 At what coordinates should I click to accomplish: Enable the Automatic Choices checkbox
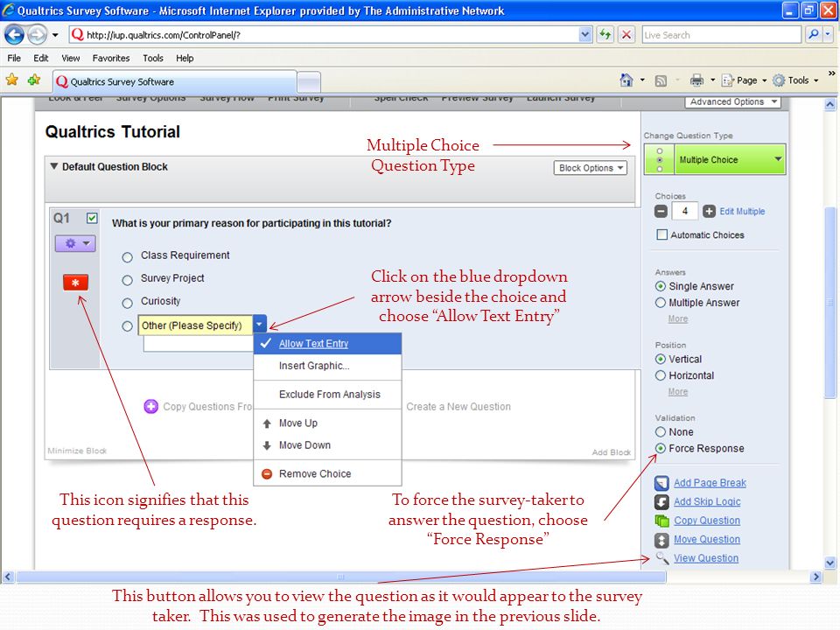[662, 234]
